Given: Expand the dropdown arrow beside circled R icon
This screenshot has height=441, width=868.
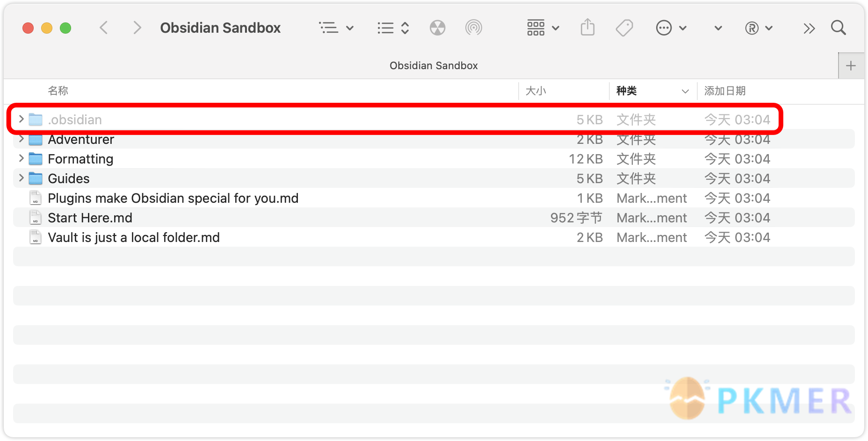Looking at the screenshot, I should [769, 28].
